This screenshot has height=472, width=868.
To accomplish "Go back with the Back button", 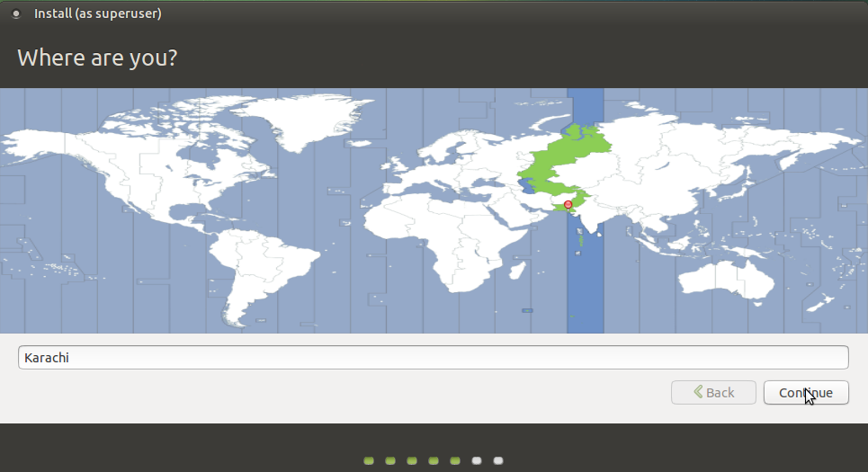I will tap(713, 392).
